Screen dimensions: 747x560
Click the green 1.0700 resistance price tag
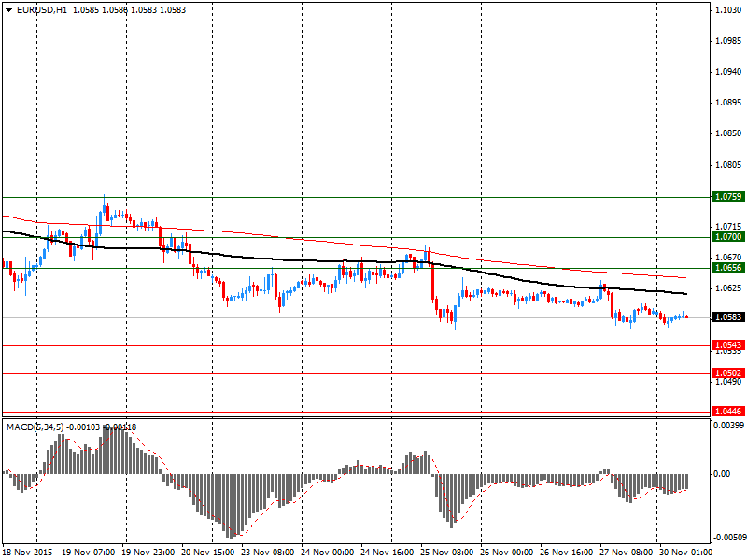[x=728, y=237]
